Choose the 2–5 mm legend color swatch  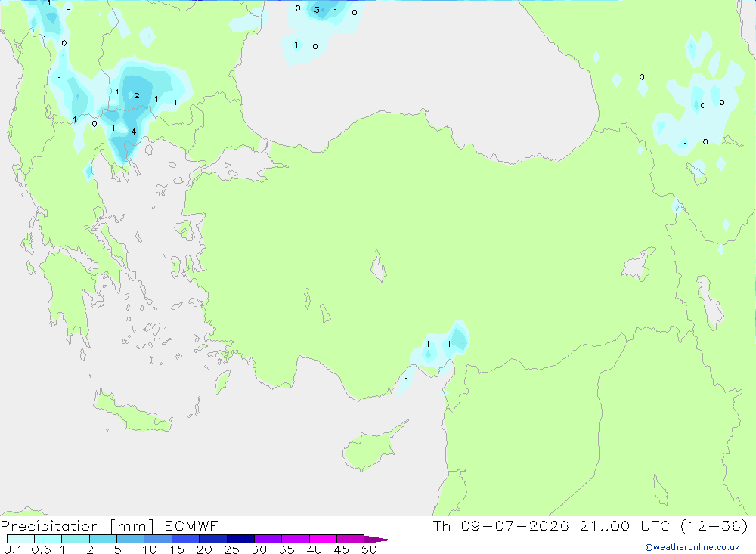103,539
